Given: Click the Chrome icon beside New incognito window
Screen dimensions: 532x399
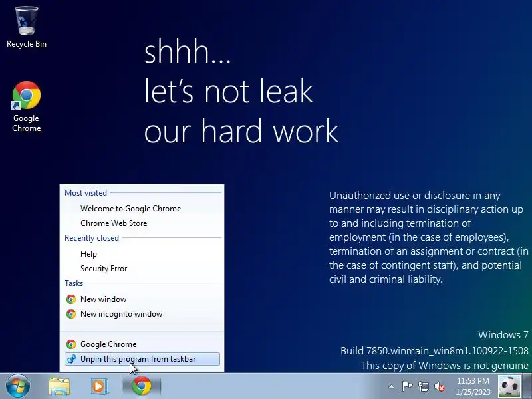Looking at the screenshot, I should (x=71, y=314).
